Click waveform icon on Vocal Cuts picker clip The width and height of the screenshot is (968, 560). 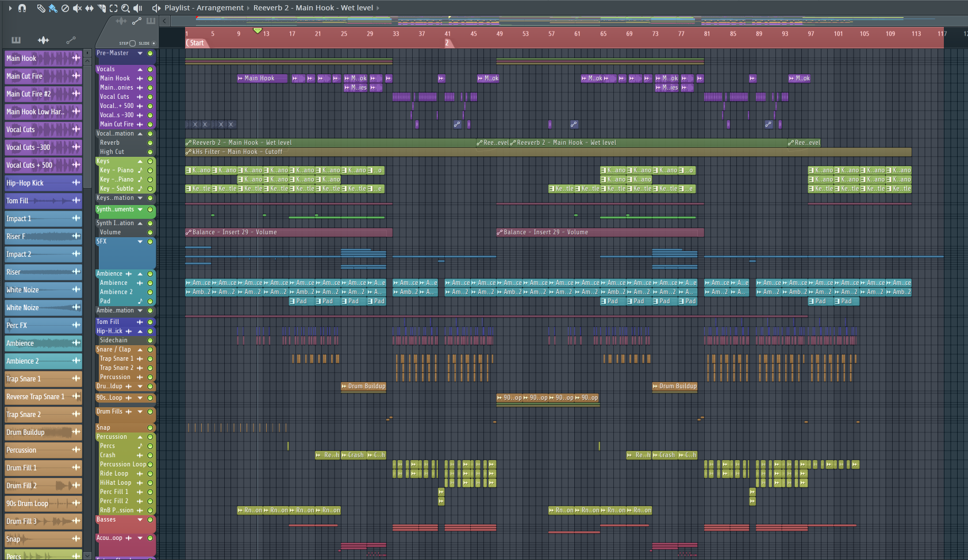pyautogui.click(x=76, y=129)
